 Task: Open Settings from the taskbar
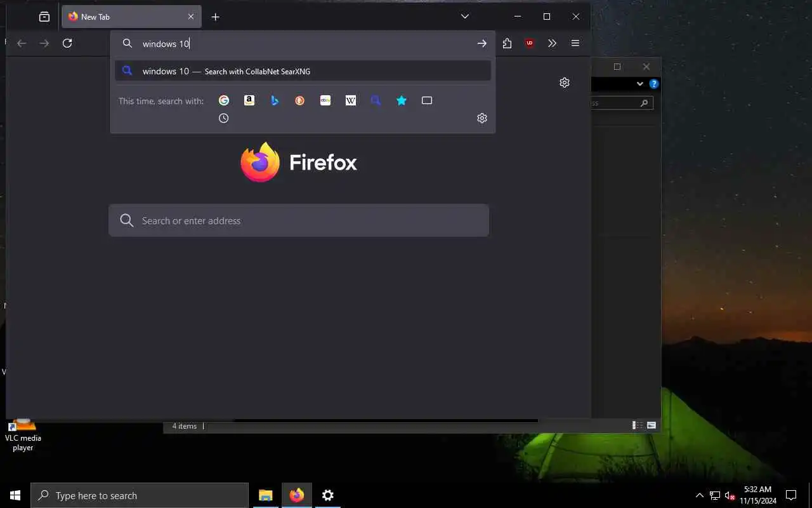coord(328,495)
